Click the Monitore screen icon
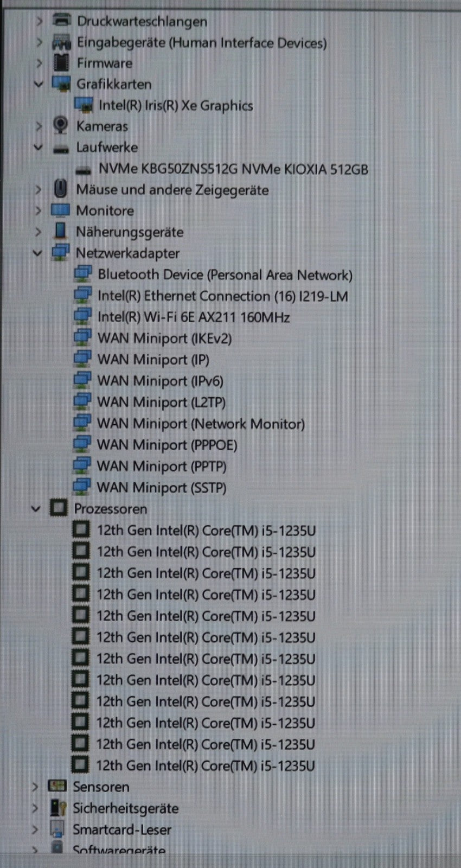 click(x=60, y=210)
